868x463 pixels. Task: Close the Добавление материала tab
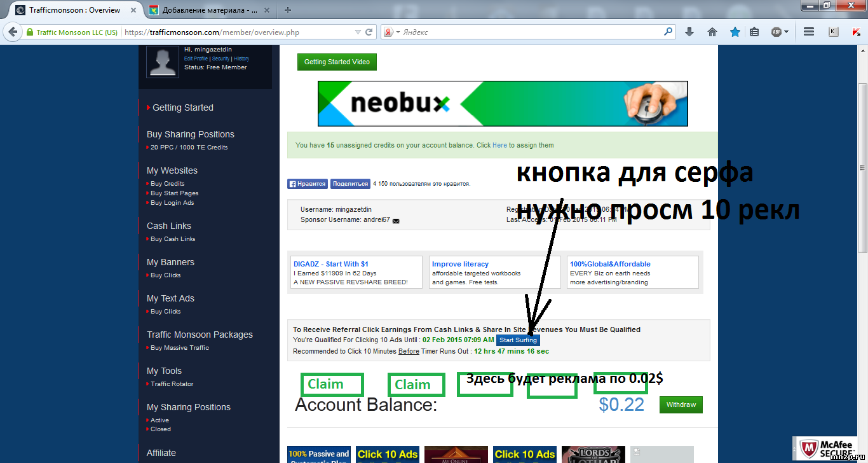pyautogui.click(x=267, y=10)
